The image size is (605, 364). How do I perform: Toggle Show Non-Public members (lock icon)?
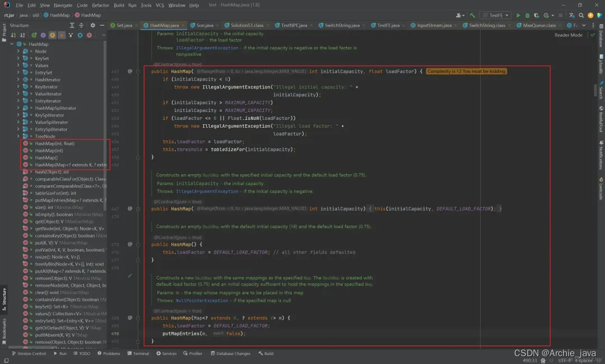pos(62,35)
